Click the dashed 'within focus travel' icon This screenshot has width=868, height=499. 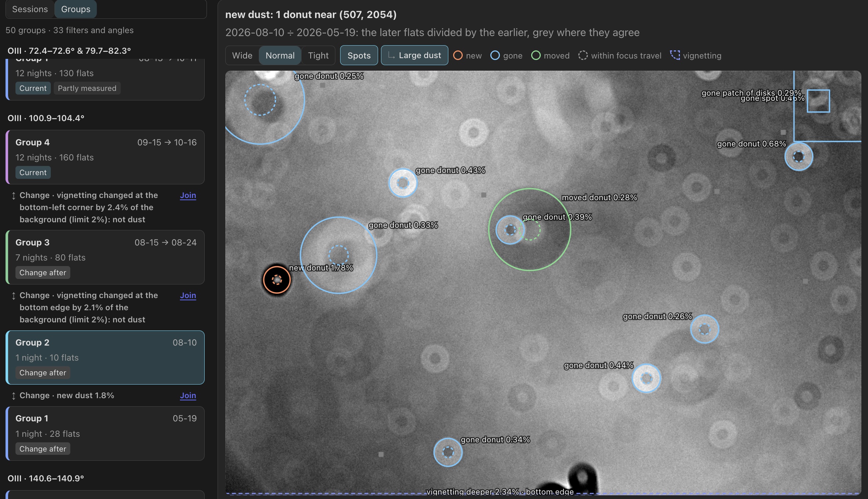[x=583, y=56]
